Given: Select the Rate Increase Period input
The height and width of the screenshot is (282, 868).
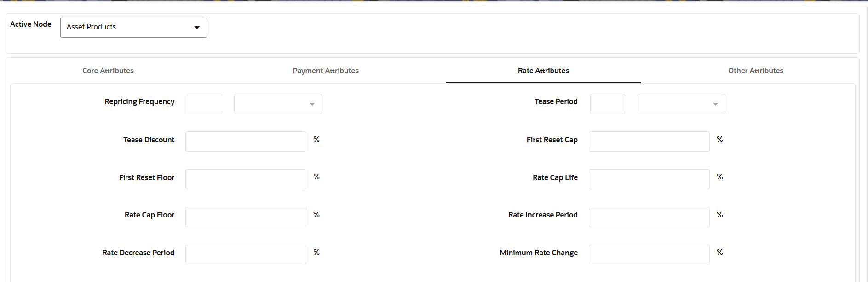Looking at the screenshot, I should (649, 217).
